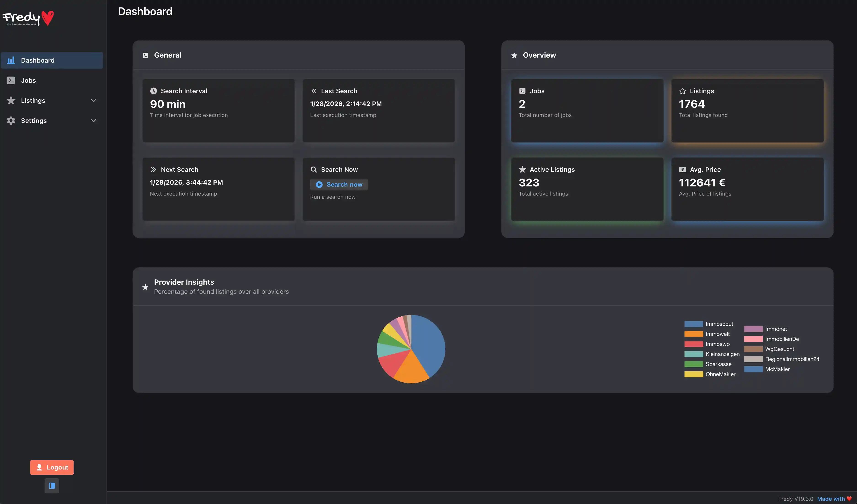Click the clock icon on Search Interval card
The image size is (857, 504).
coord(154,91)
